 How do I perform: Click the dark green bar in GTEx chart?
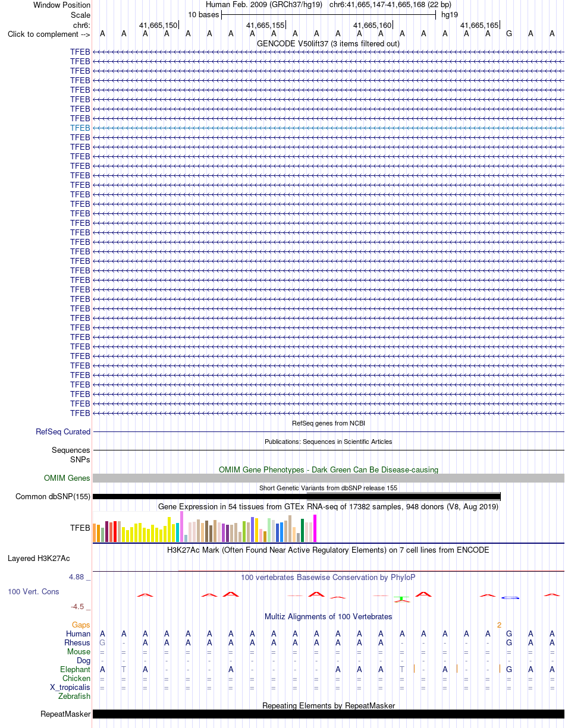point(303,530)
